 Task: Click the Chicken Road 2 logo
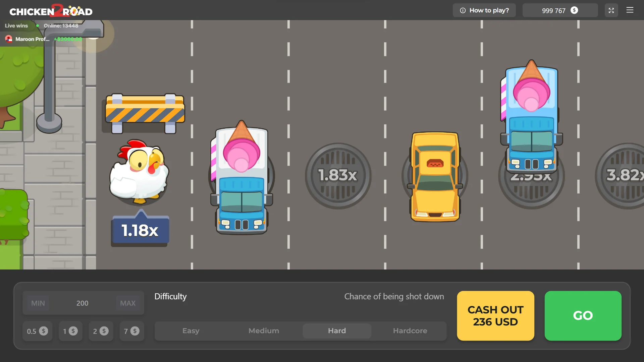tap(51, 11)
